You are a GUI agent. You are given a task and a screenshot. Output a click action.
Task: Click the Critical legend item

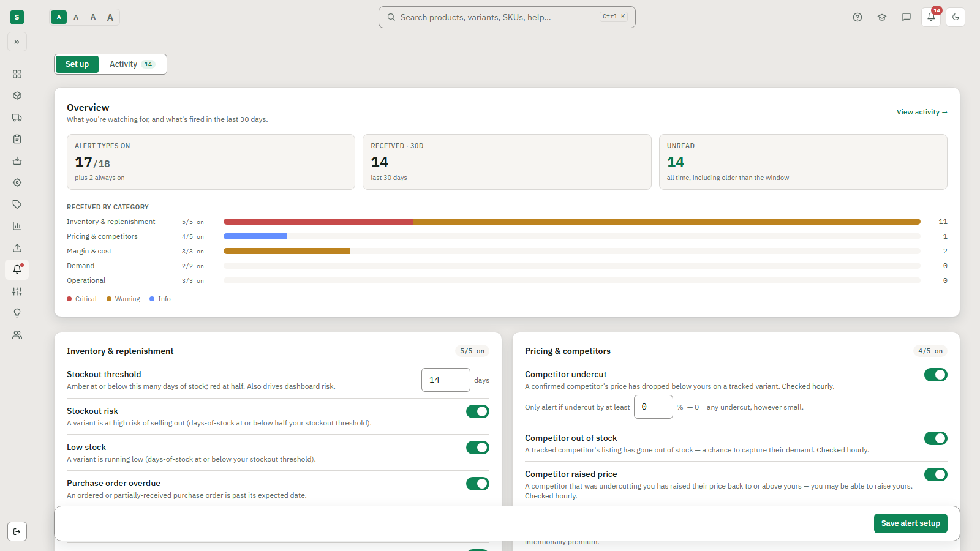82,299
